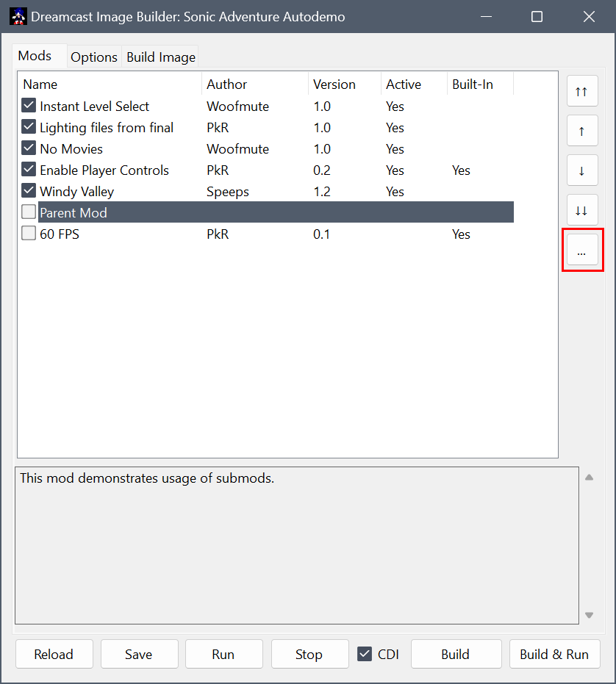The width and height of the screenshot is (616, 684).
Task: Sort mods by the Author column header
Action: 226,84
